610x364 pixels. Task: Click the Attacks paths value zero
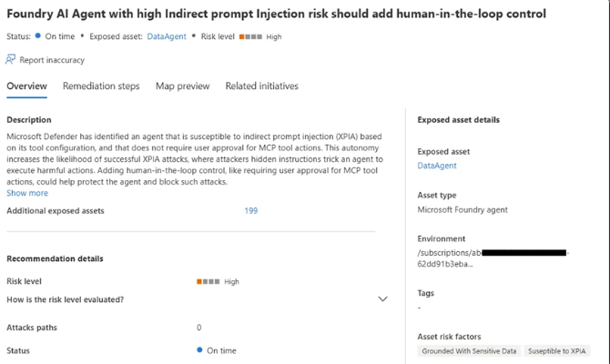[x=199, y=328]
